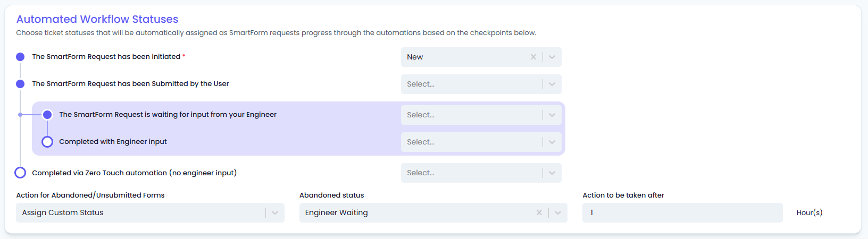Open the Zero Touch automation status dropdown
Screen dimensions: 868x239
tap(481, 173)
